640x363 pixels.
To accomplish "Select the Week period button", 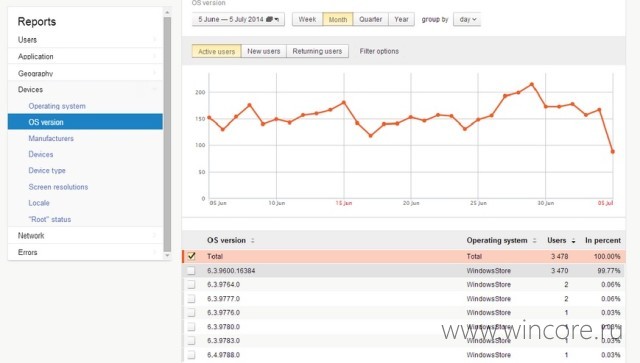I will click(307, 19).
